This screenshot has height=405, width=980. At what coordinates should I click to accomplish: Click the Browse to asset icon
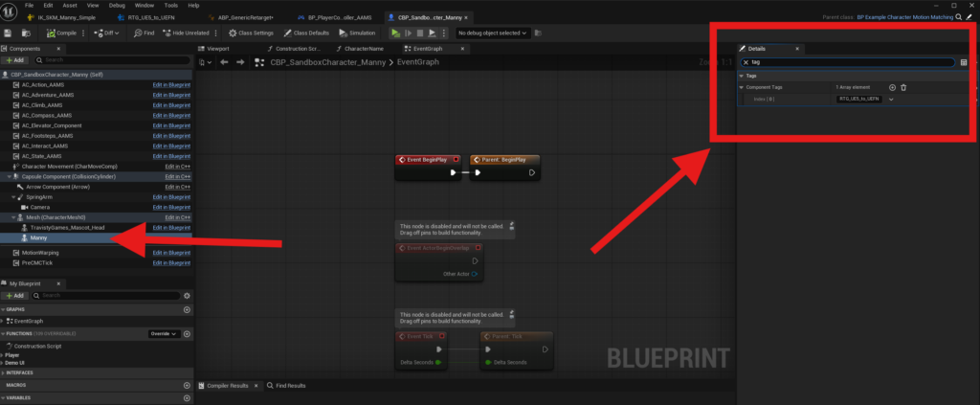[26, 33]
